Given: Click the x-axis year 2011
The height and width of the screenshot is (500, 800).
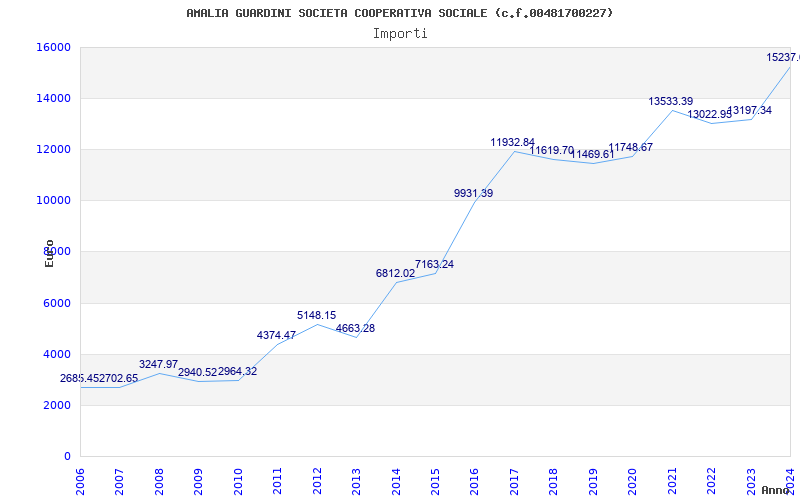Looking at the screenshot, I should click(278, 481).
